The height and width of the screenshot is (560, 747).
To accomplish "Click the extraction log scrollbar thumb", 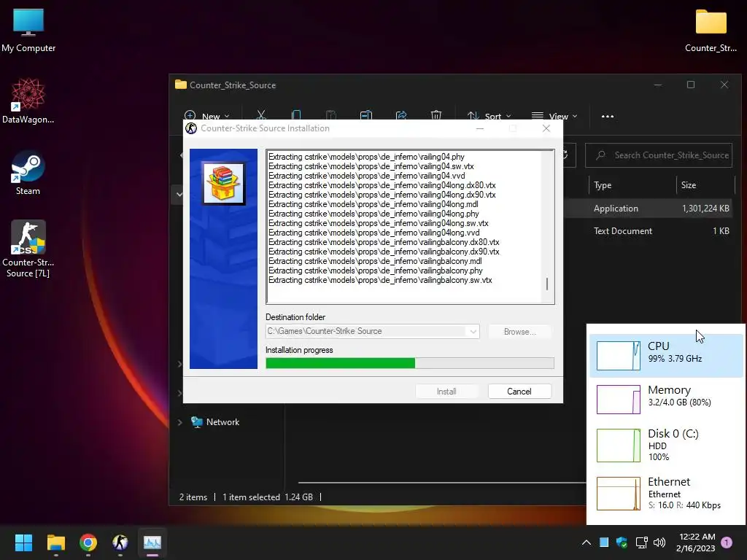I will [x=547, y=284].
